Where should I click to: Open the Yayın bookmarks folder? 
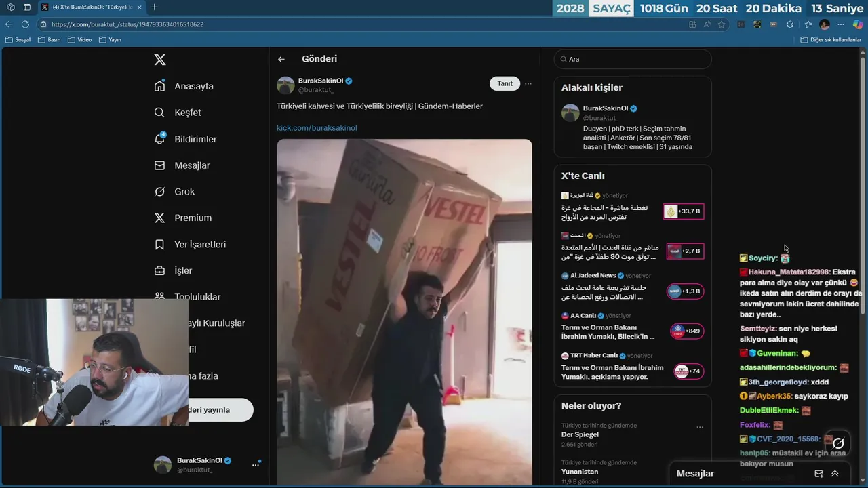tap(110, 39)
